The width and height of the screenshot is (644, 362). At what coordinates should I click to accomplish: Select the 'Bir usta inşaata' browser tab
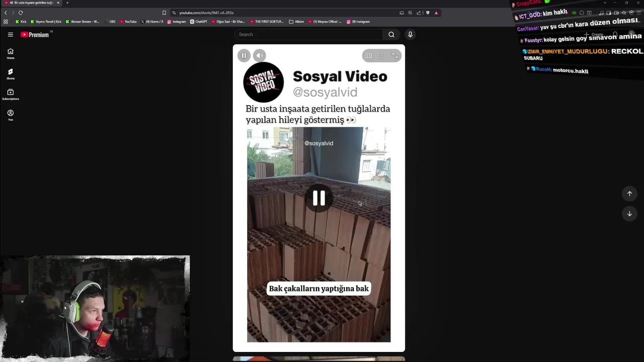[32, 3]
